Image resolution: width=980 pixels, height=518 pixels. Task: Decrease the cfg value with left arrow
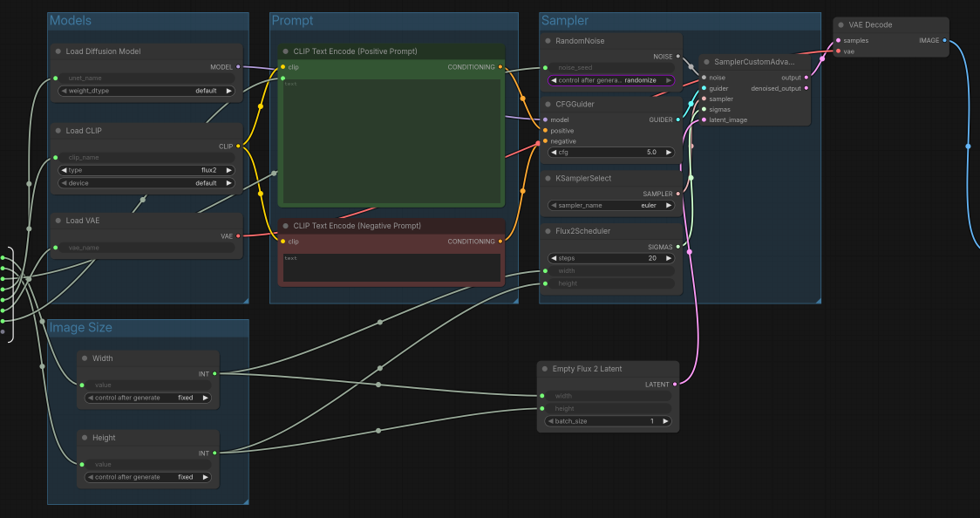(554, 152)
